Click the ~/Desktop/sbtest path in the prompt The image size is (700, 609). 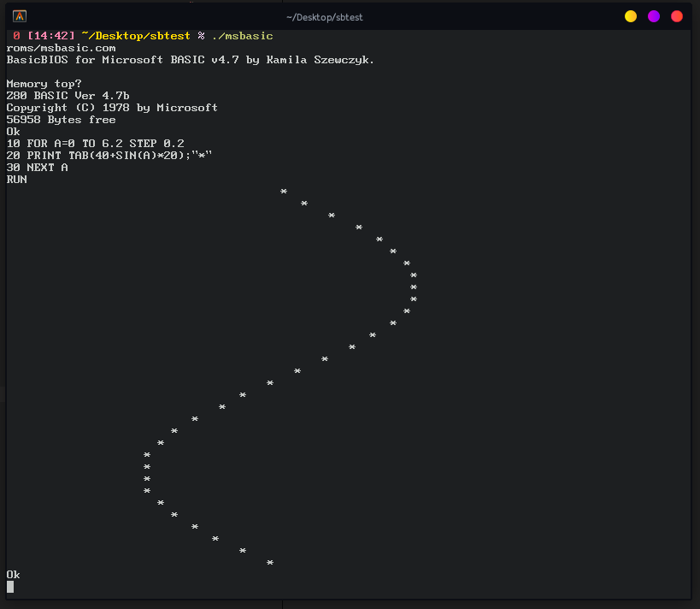136,36
